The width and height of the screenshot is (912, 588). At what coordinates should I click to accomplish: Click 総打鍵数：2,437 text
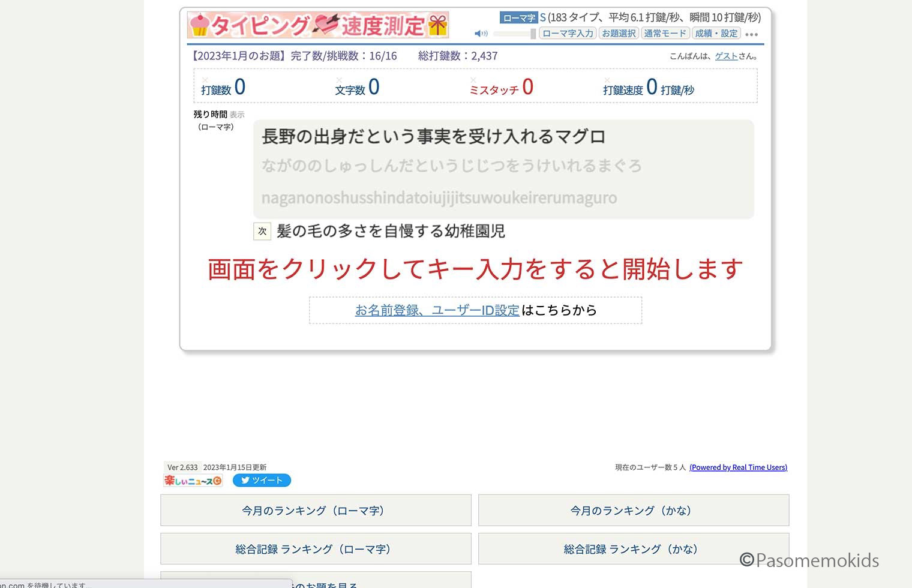pos(458,56)
